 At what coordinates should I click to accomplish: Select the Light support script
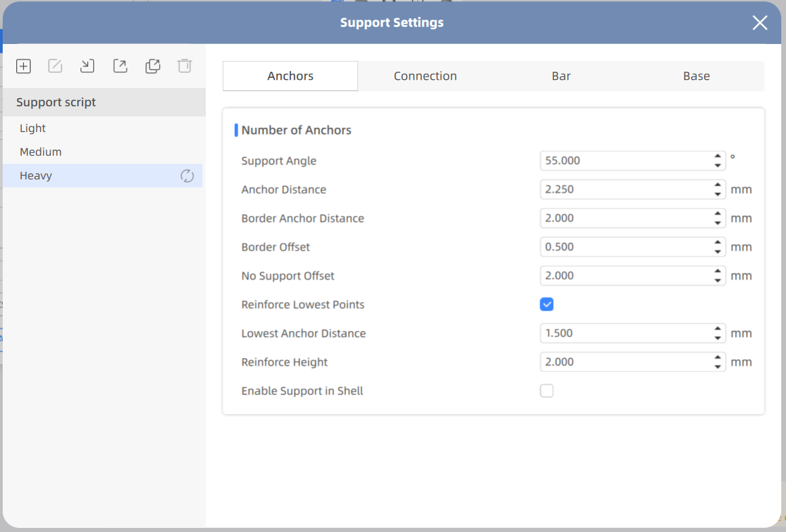coord(33,129)
